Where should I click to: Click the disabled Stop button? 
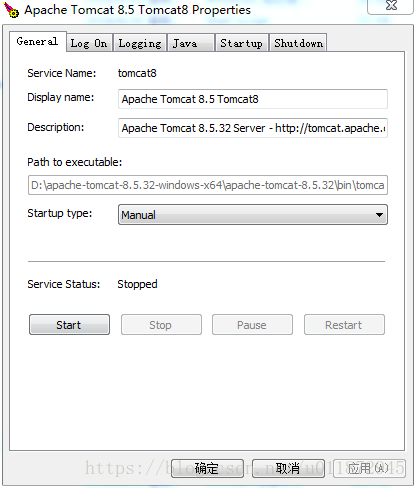(x=161, y=325)
